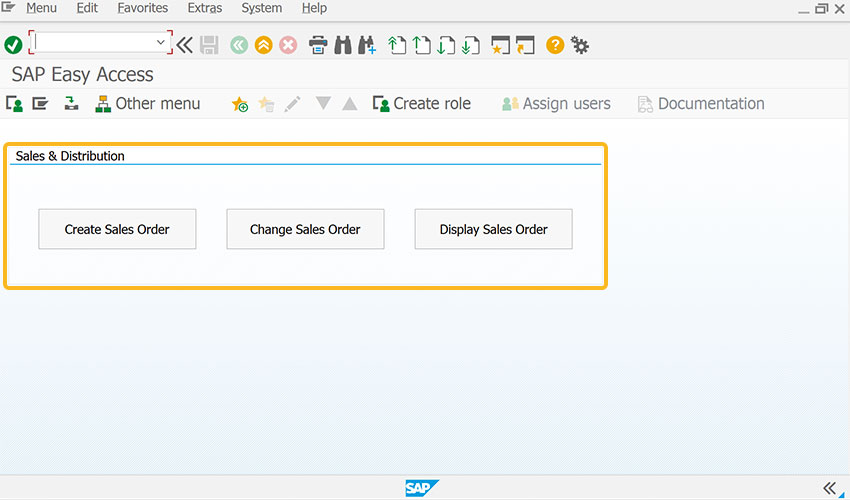
Task: Click the Generate Shortcut icon
Action: pos(525,45)
